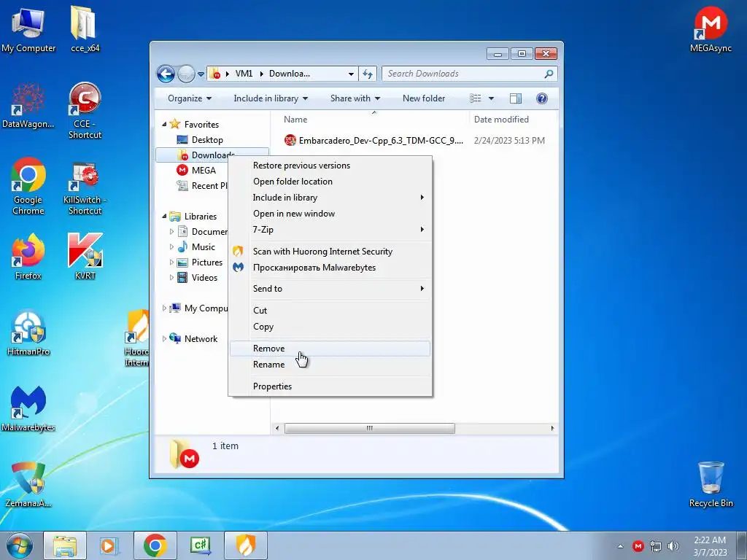Expand the Music library node
The height and width of the screenshot is (560, 747).
(x=171, y=246)
